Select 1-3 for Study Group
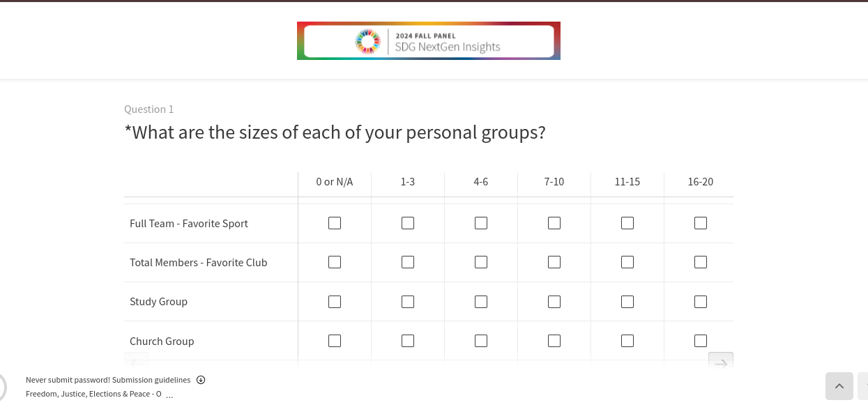The image size is (868, 414). (x=408, y=302)
